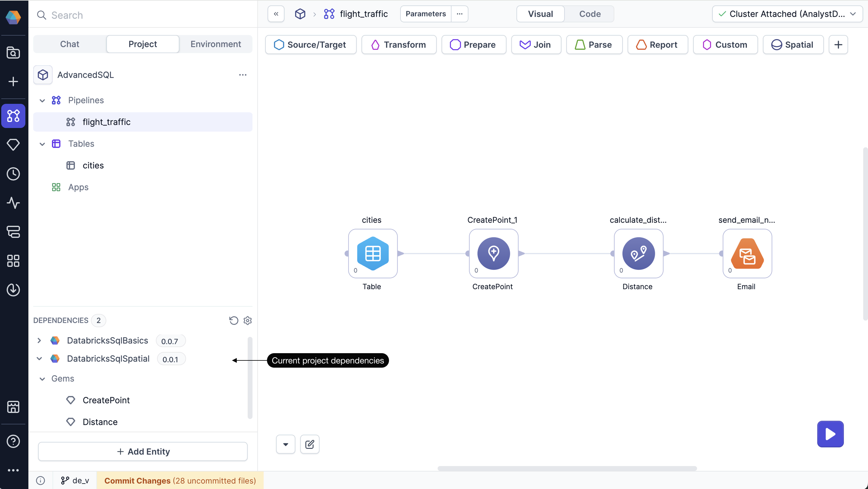Image resolution: width=868 pixels, height=489 pixels.
Task: Click the edit note icon on canvas
Action: coord(309,445)
